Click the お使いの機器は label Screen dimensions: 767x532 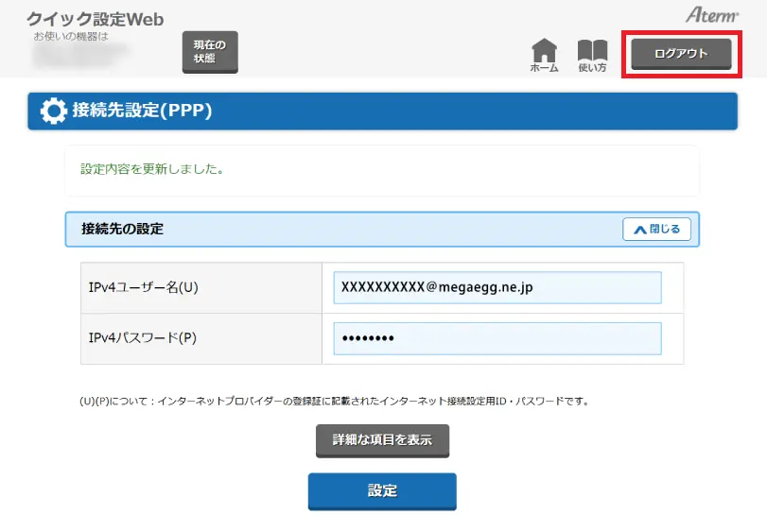coord(71,36)
